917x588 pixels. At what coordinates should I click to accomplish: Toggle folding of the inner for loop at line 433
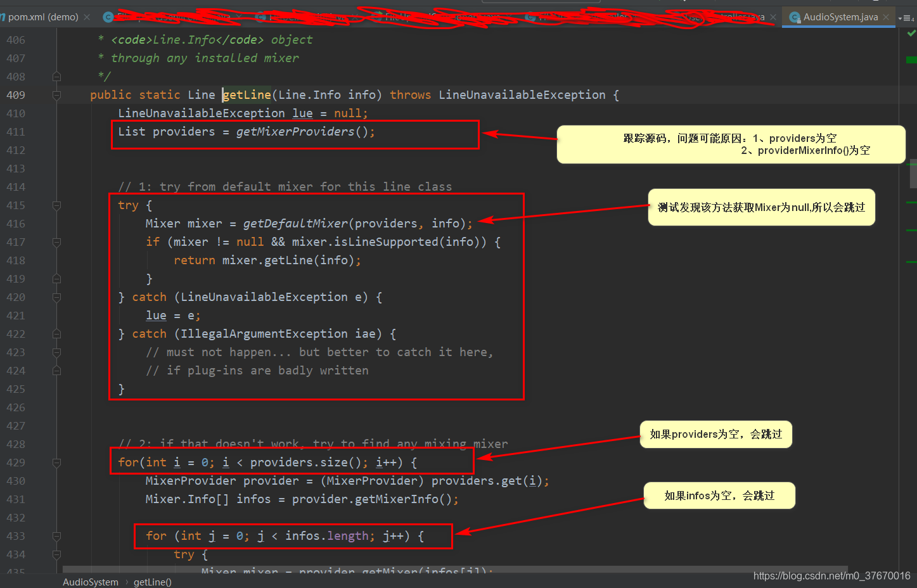pyautogui.click(x=56, y=535)
